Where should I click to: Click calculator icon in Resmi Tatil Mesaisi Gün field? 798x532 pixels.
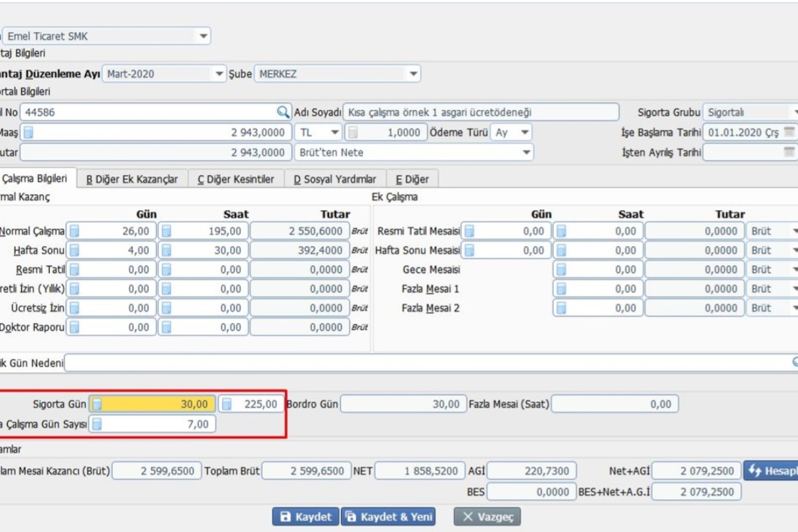coord(469,231)
